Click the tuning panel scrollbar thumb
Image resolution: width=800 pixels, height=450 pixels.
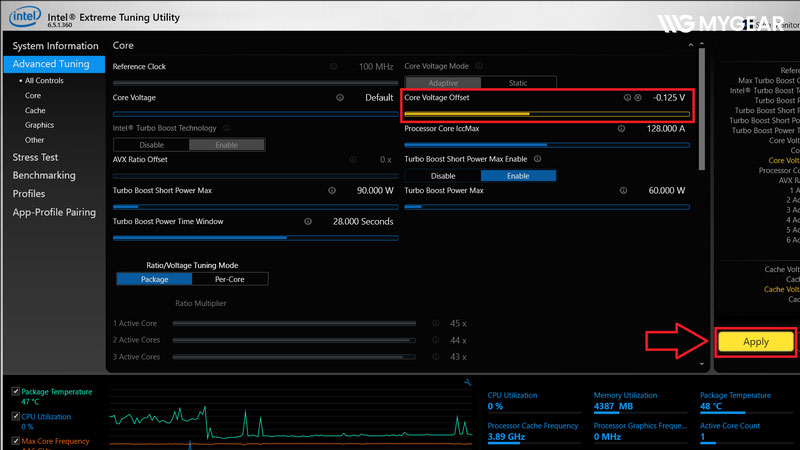[x=702, y=109]
